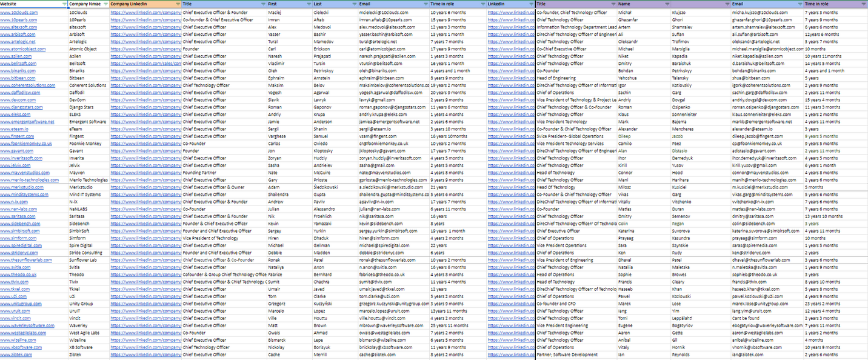Select the Founding Partner title cell

(x=224, y=173)
